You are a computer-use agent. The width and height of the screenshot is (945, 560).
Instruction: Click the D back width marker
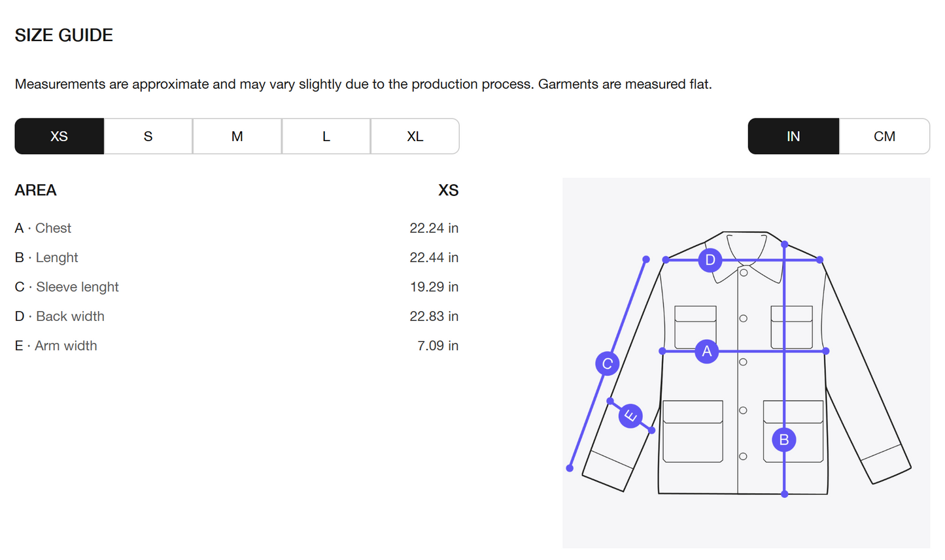click(710, 260)
